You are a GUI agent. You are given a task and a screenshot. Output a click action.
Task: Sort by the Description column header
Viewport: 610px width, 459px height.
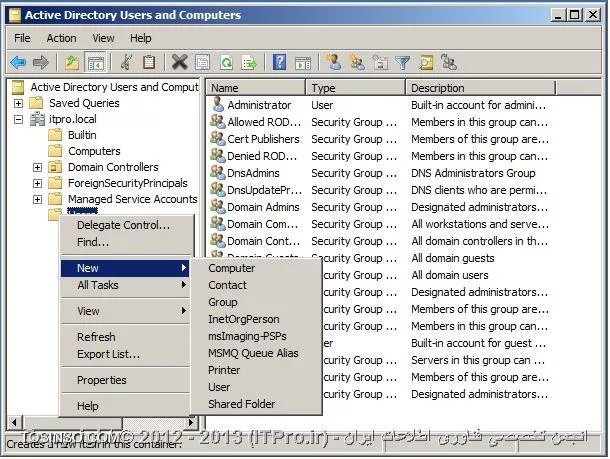(x=480, y=88)
